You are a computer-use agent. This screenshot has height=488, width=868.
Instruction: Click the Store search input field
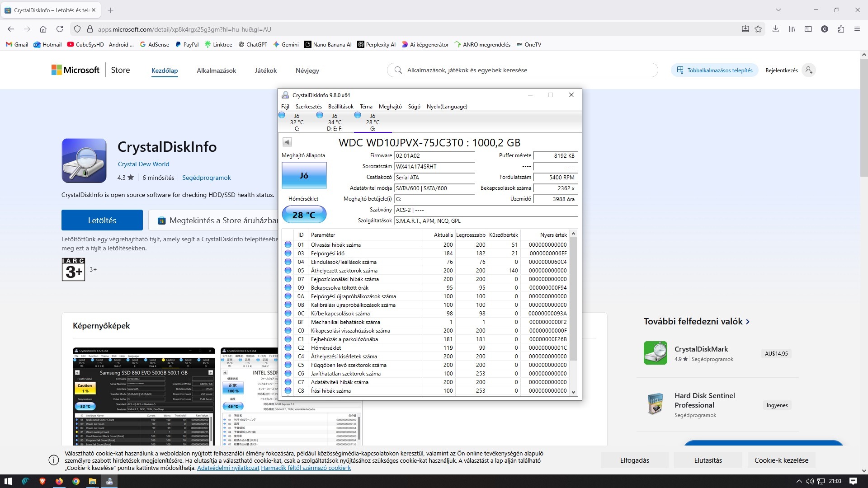point(524,70)
